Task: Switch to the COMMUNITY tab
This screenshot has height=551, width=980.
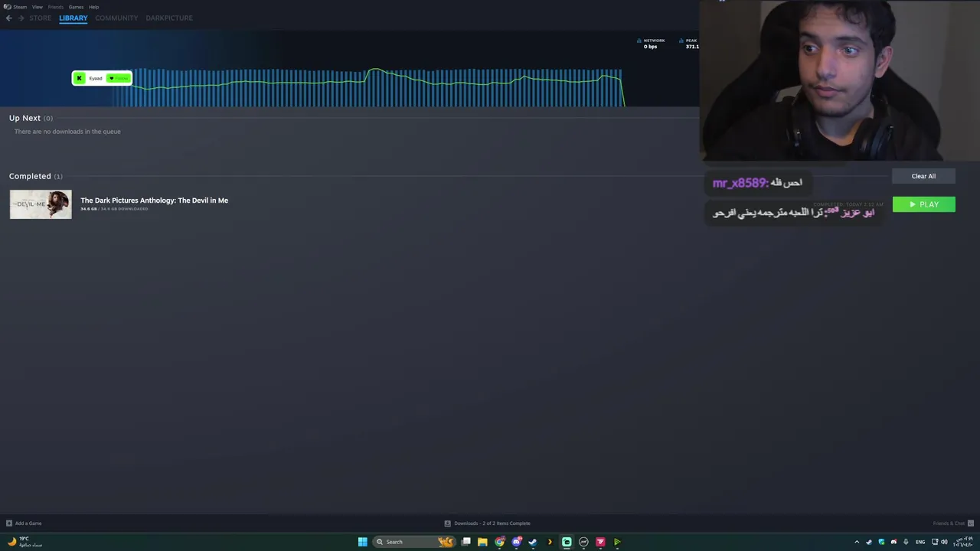Action: pyautogui.click(x=116, y=18)
